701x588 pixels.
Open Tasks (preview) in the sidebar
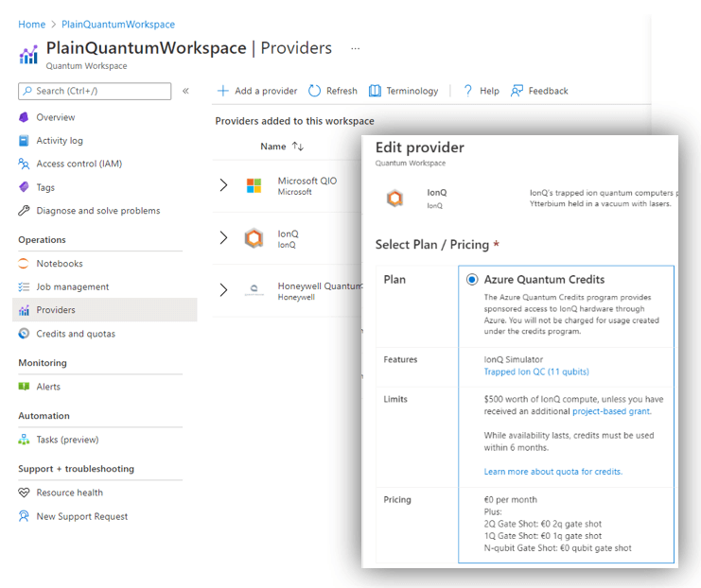67,440
